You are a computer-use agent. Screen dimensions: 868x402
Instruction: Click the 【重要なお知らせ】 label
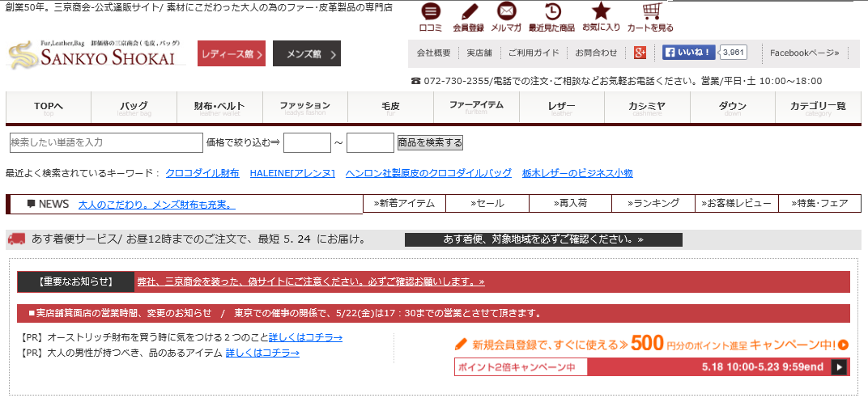point(76,281)
